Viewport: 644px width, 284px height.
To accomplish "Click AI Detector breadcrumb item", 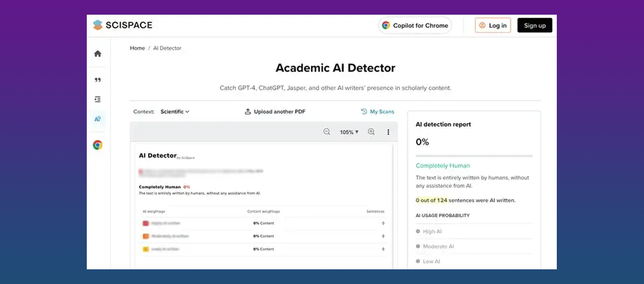I will click(x=167, y=48).
